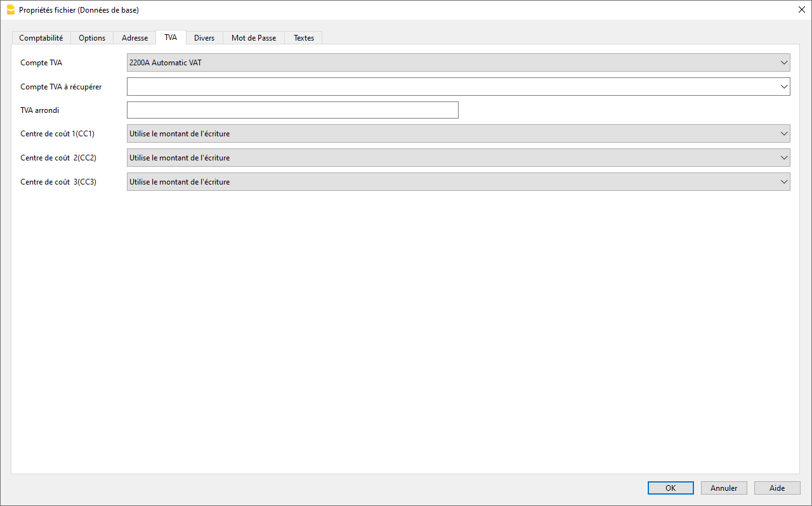This screenshot has width=812, height=506.
Task: Switch to the Divers tab
Action: tap(204, 38)
